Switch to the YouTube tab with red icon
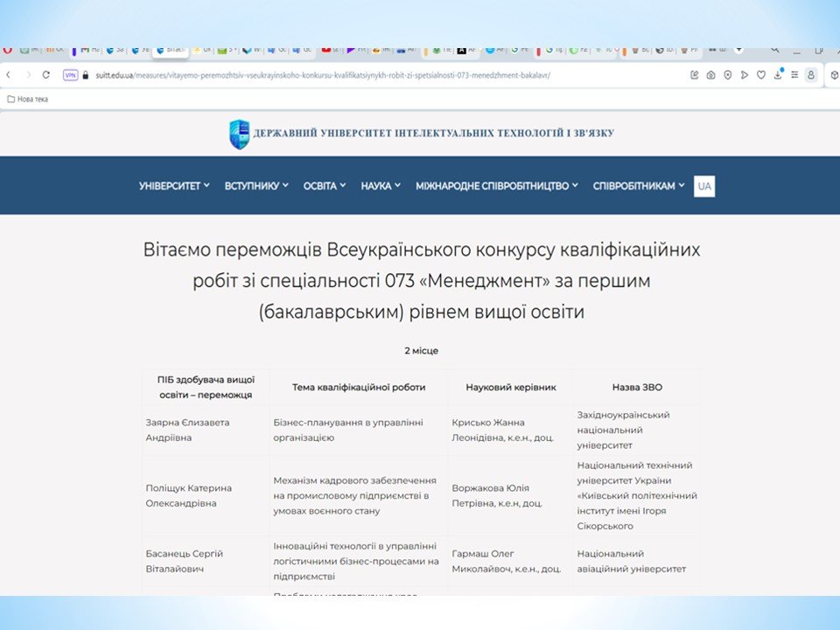The image size is (840, 630). click(x=325, y=51)
